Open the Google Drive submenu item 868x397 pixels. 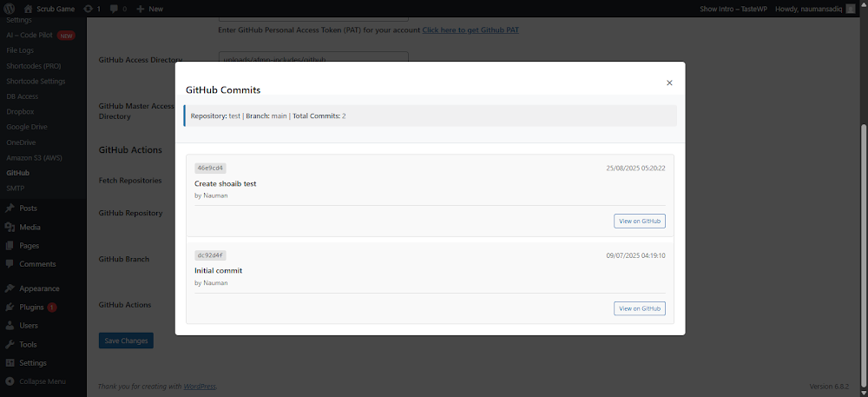point(27,127)
